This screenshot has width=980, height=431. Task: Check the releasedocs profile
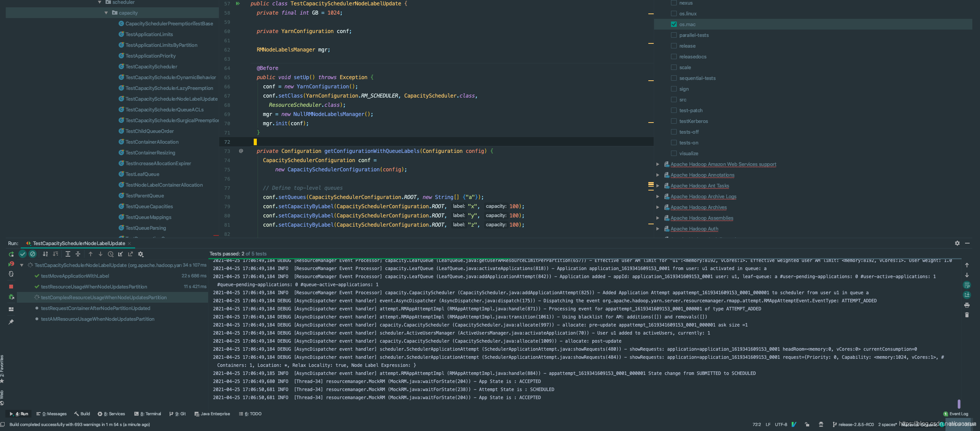[x=674, y=56]
